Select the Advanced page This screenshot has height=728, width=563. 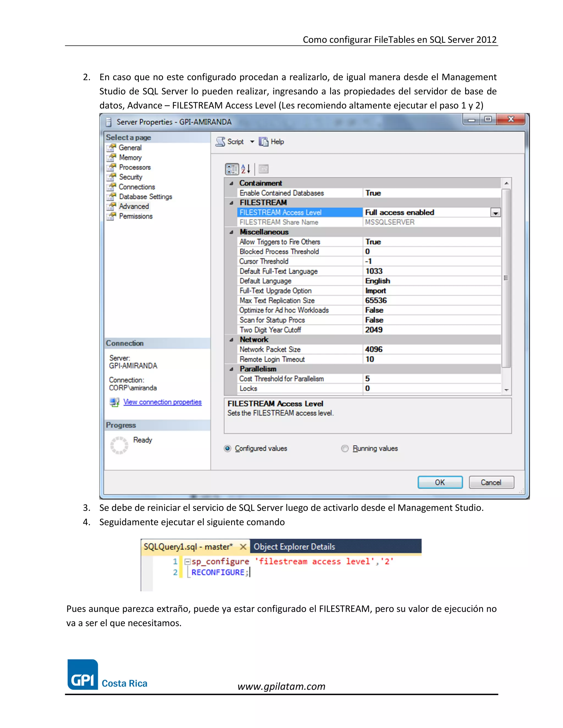pyautogui.click(x=134, y=206)
